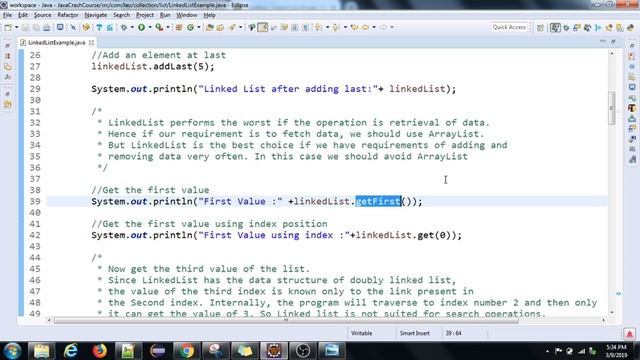This screenshot has width=640, height=360.
Task: Click line number 42 in the gutter
Action: click(x=35, y=235)
